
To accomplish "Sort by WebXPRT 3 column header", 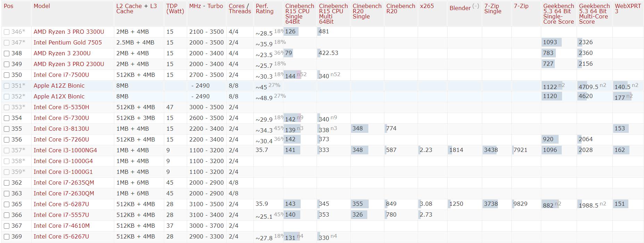I will tap(628, 9).
